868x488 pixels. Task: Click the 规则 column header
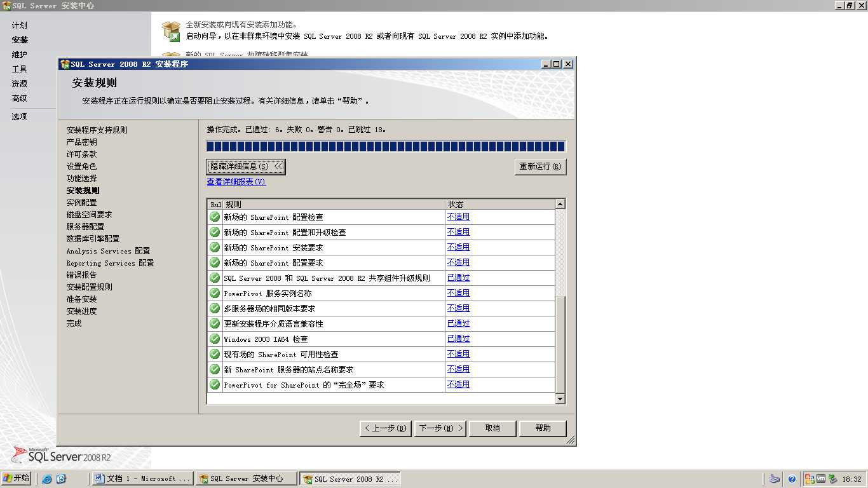334,205
